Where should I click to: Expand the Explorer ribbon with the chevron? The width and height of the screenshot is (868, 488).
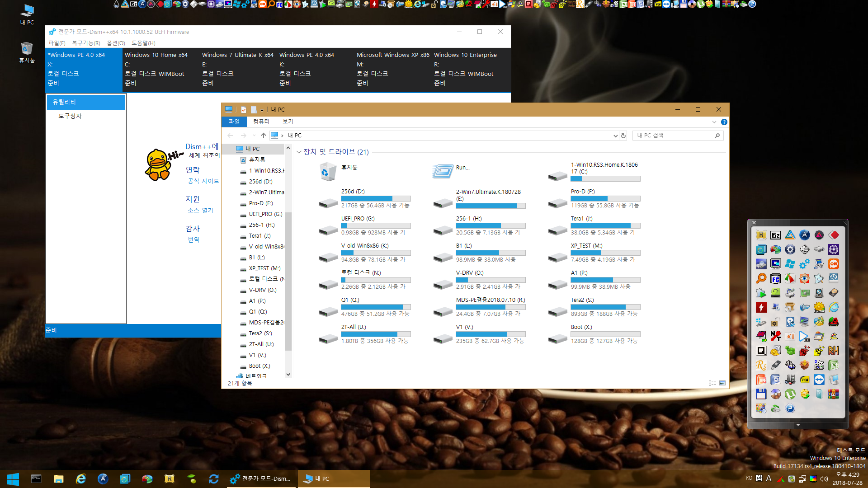coord(714,122)
